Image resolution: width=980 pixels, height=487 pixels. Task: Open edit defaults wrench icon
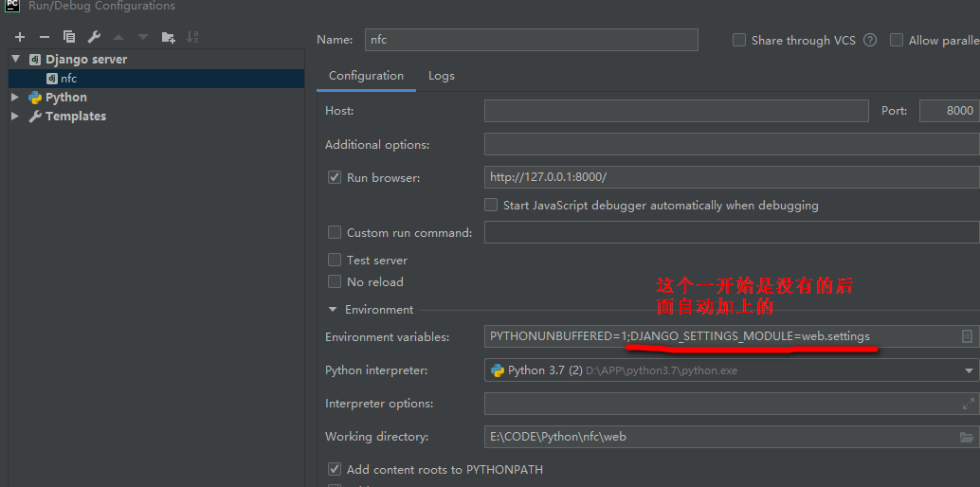[x=94, y=37]
